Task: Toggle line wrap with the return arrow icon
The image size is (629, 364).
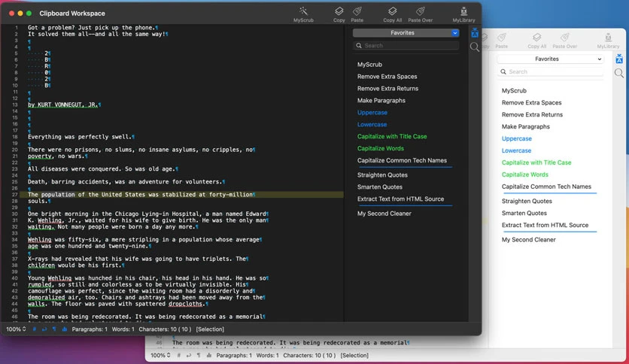Action: (x=44, y=329)
